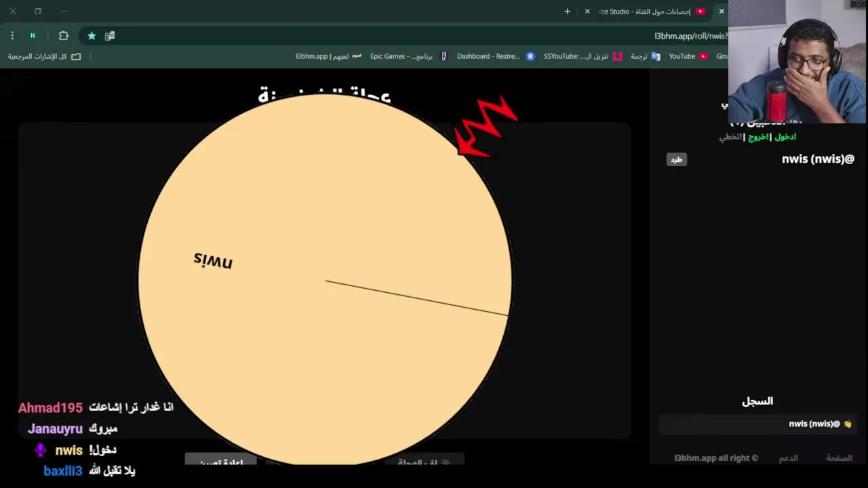This screenshot has height=488, width=868.
Task: Open the Chrome three-dot menu
Action: coord(12,35)
